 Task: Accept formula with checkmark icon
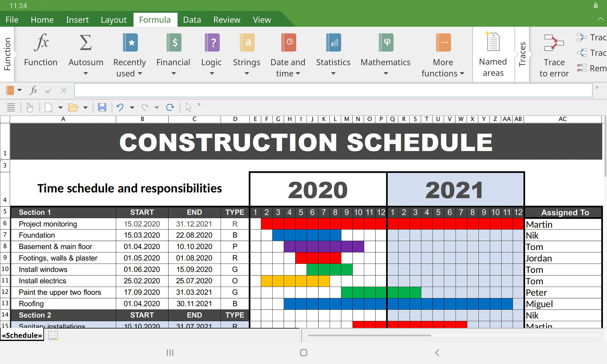click(x=49, y=90)
